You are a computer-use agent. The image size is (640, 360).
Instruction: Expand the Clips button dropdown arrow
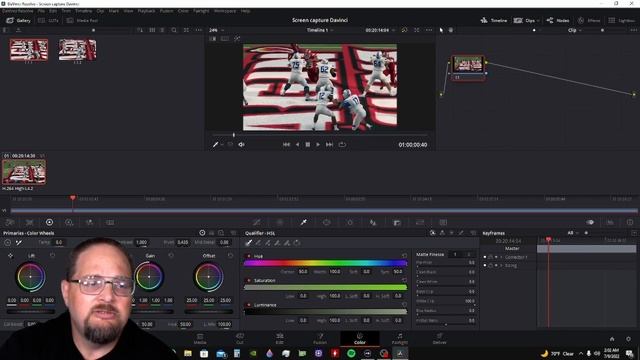point(538,20)
